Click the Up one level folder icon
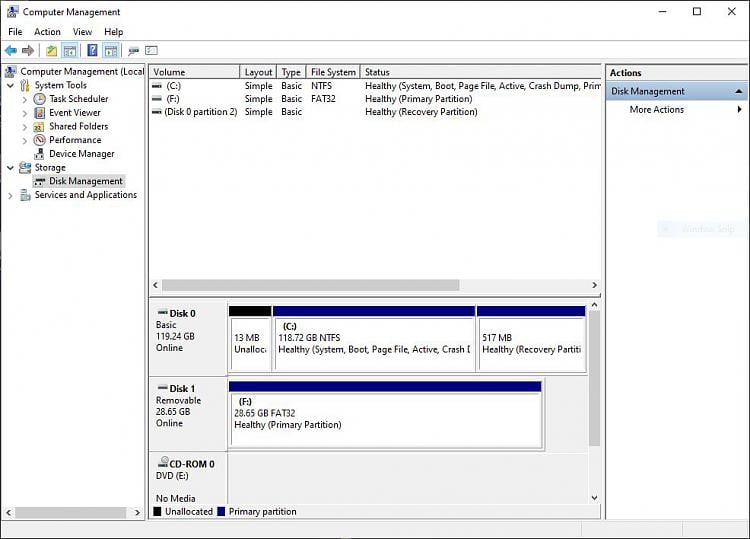This screenshot has height=539, width=750. click(52, 50)
